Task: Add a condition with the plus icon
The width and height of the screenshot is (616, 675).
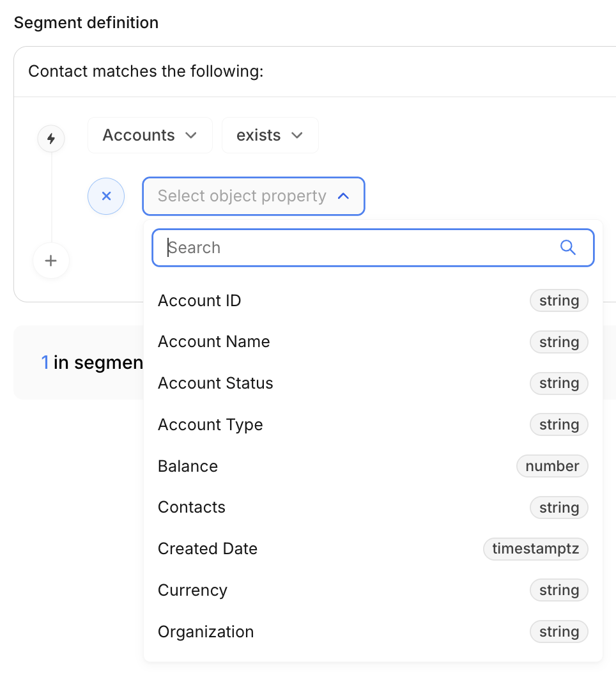Action: pos(51,261)
